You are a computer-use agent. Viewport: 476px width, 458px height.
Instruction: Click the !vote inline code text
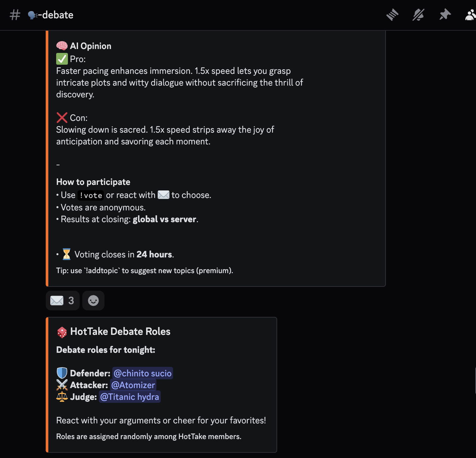91,195
